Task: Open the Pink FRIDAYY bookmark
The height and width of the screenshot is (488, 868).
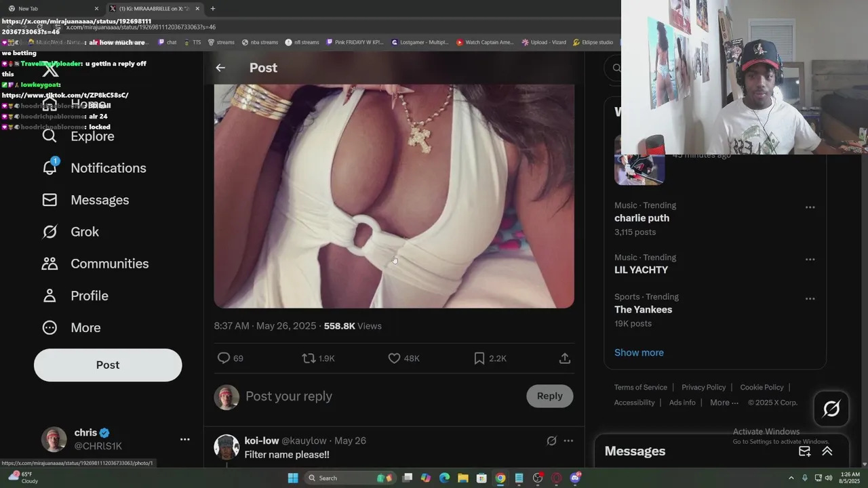Action: 355,42
